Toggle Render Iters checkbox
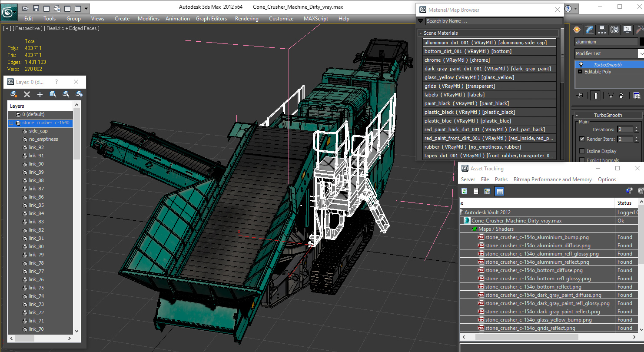 pyautogui.click(x=582, y=139)
